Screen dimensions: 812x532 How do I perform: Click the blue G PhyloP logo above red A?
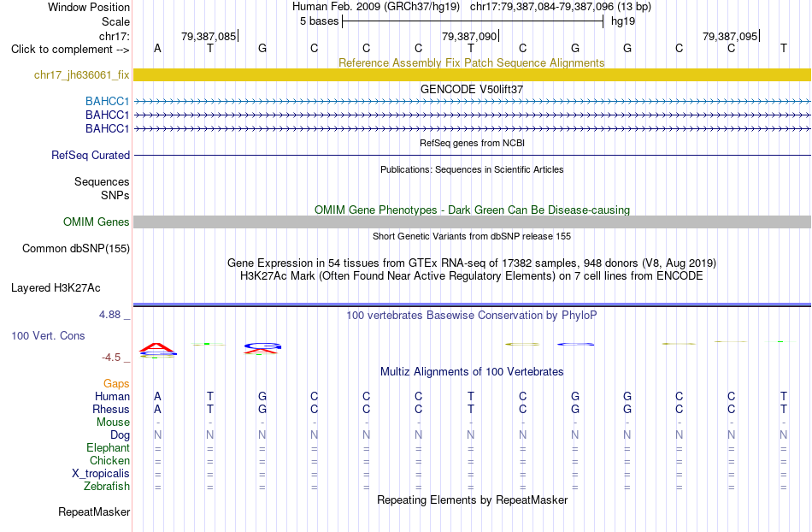coord(262,346)
